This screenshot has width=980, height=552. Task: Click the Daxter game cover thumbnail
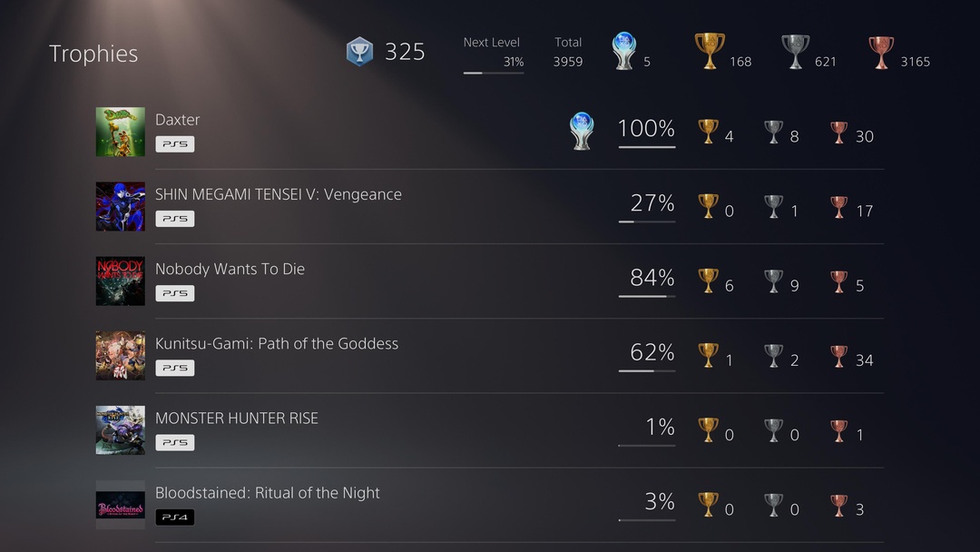[121, 133]
